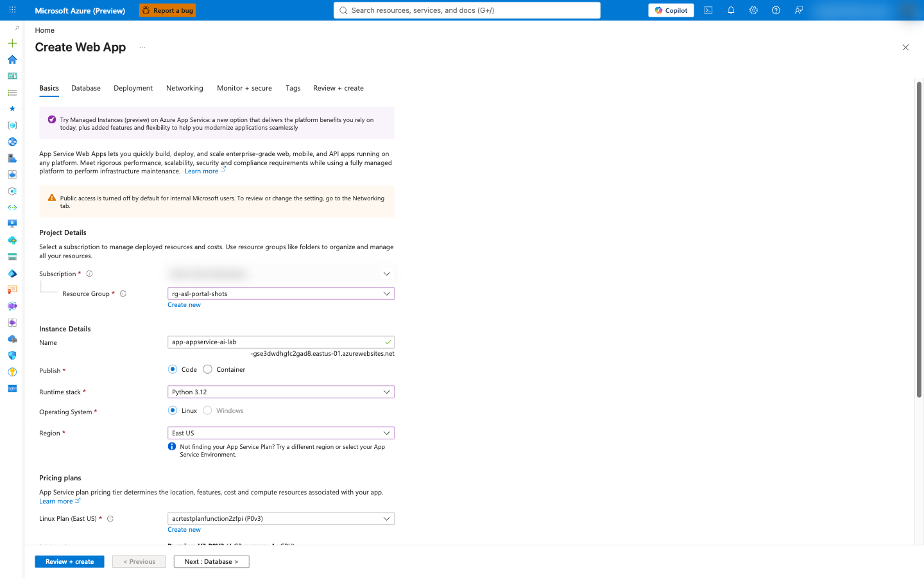Open the angle-brackets Virtual networks sidebar icon
The height and width of the screenshot is (578, 924).
coord(12,207)
